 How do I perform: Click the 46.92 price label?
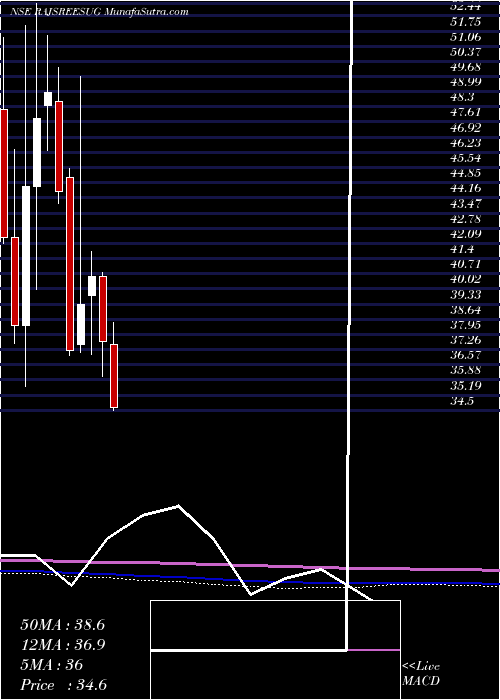click(x=466, y=128)
